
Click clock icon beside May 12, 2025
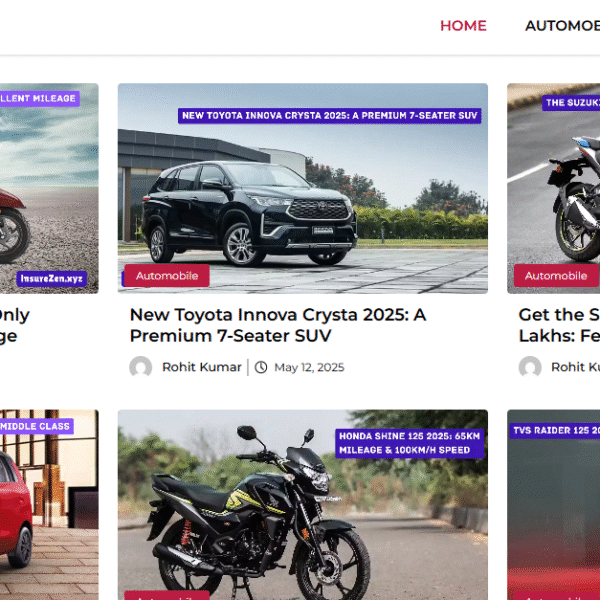click(261, 367)
